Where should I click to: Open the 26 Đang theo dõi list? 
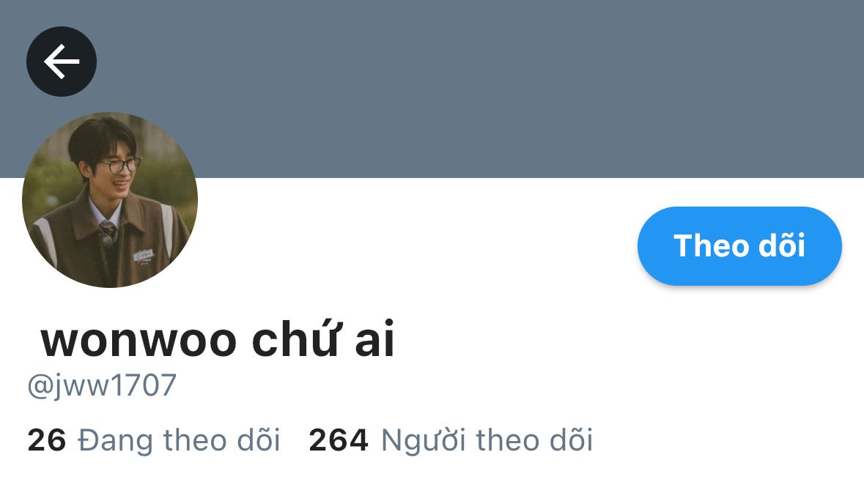[154, 441]
